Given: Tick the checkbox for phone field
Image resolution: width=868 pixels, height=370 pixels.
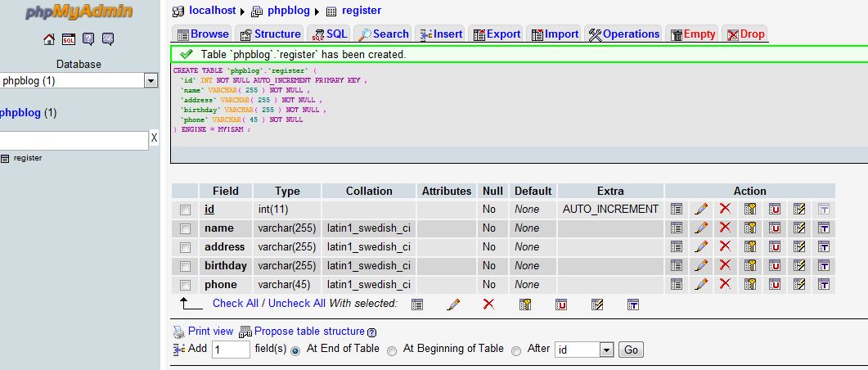Looking at the screenshot, I should [185, 285].
